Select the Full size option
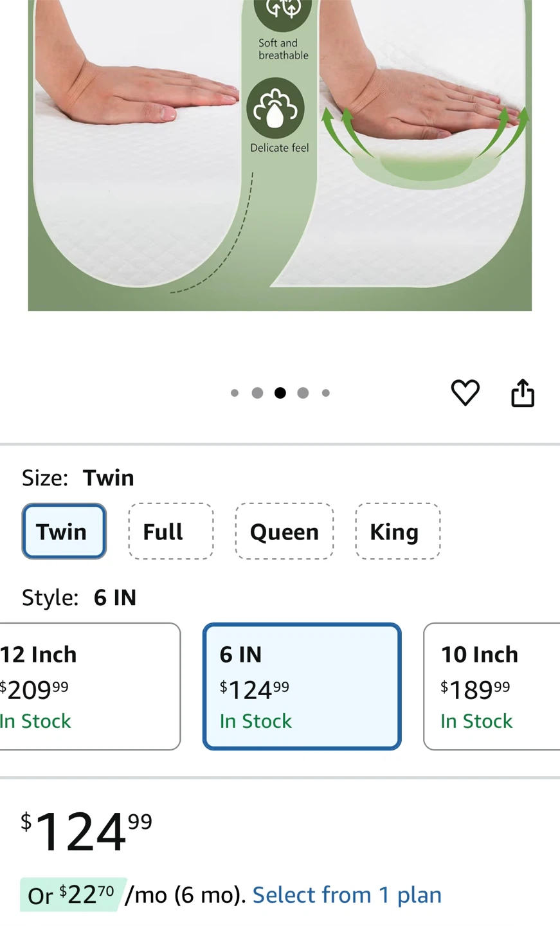 pyautogui.click(x=170, y=532)
